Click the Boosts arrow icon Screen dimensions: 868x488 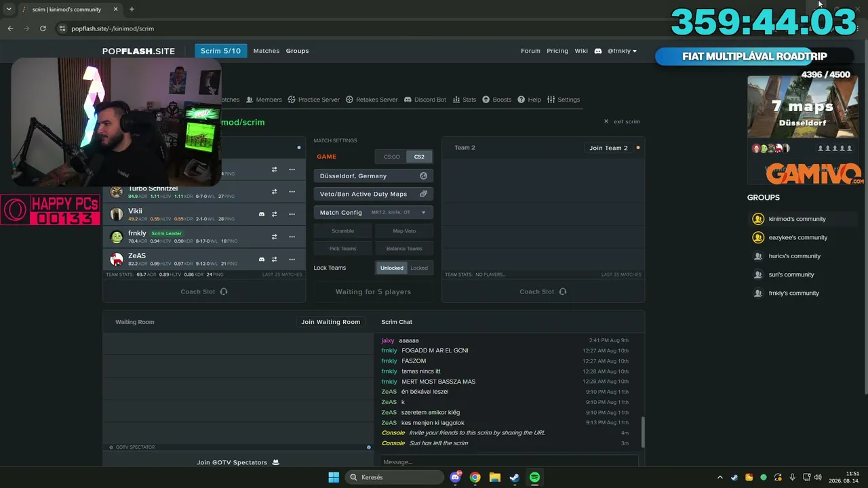pos(486,100)
